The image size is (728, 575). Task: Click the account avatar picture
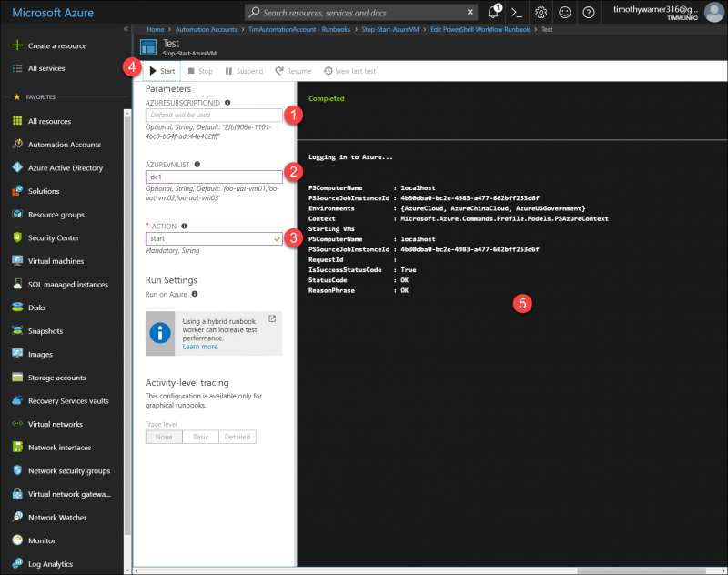(x=714, y=13)
